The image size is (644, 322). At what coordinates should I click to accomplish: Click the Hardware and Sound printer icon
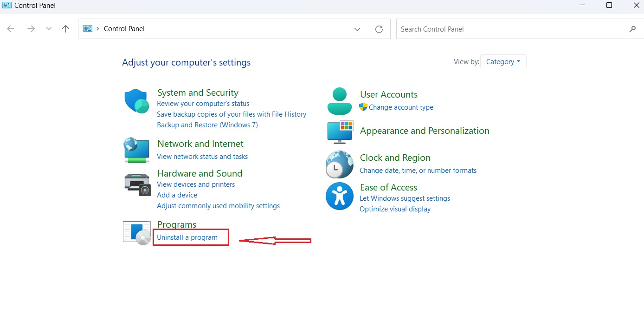tap(137, 184)
